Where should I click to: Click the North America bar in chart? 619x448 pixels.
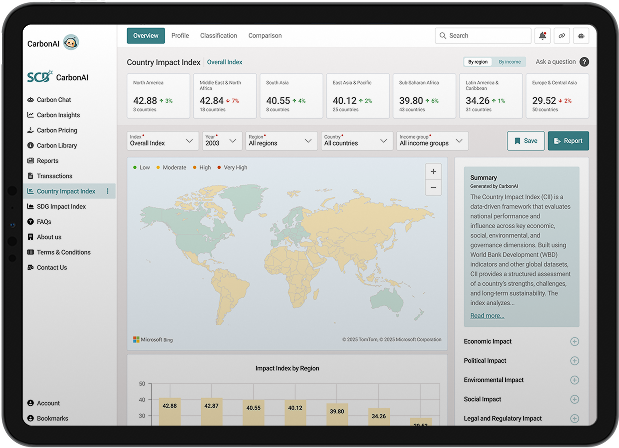169,412
